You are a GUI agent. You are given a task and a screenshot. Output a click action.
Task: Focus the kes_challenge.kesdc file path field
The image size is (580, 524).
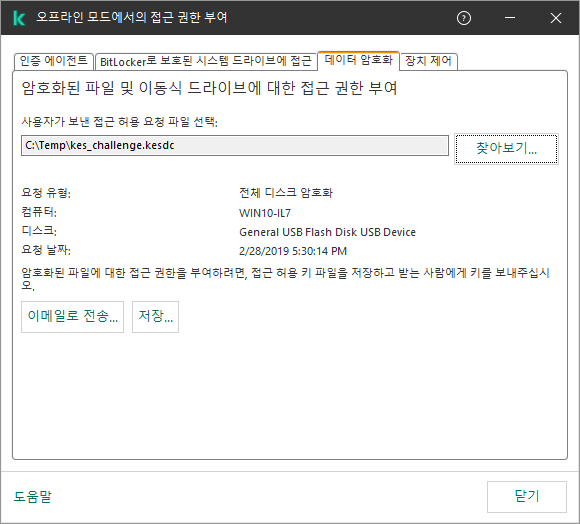[235, 145]
